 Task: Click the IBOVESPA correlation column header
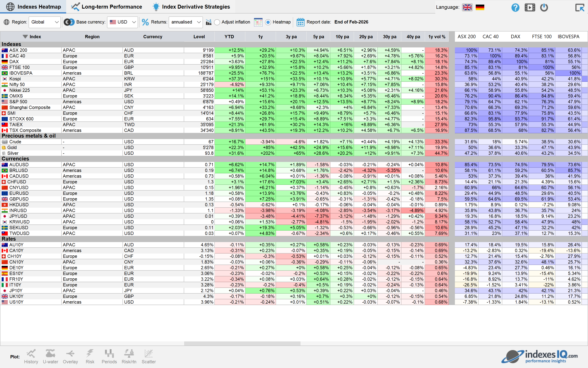(568, 37)
